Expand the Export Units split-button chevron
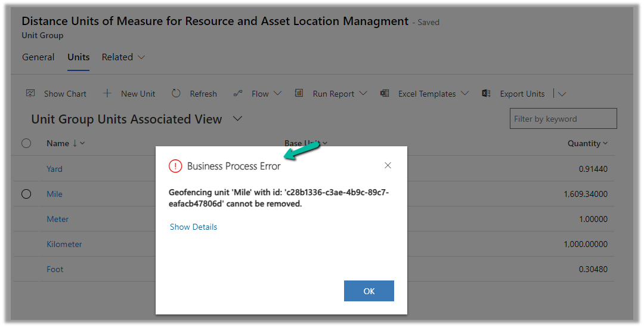This screenshot has height=327, width=644. (562, 94)
